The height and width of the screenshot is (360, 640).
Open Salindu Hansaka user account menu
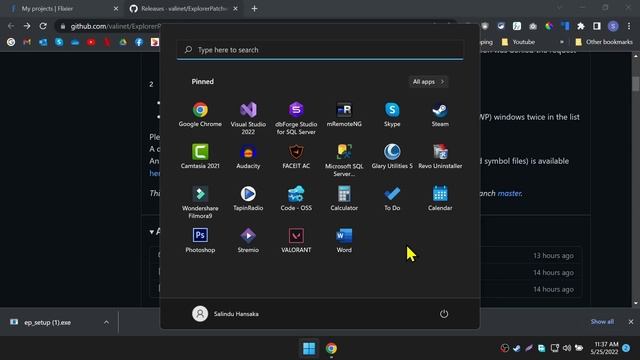tap(225, 314)
